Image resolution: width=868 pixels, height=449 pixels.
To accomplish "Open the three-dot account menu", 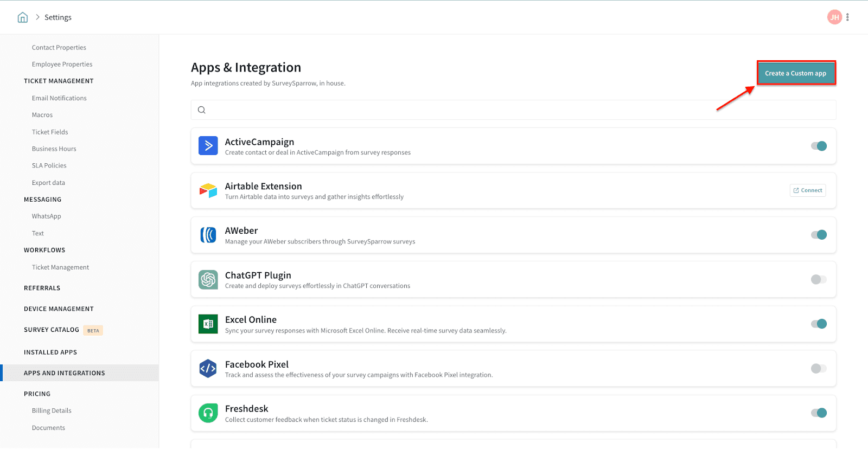I will 847,17.
